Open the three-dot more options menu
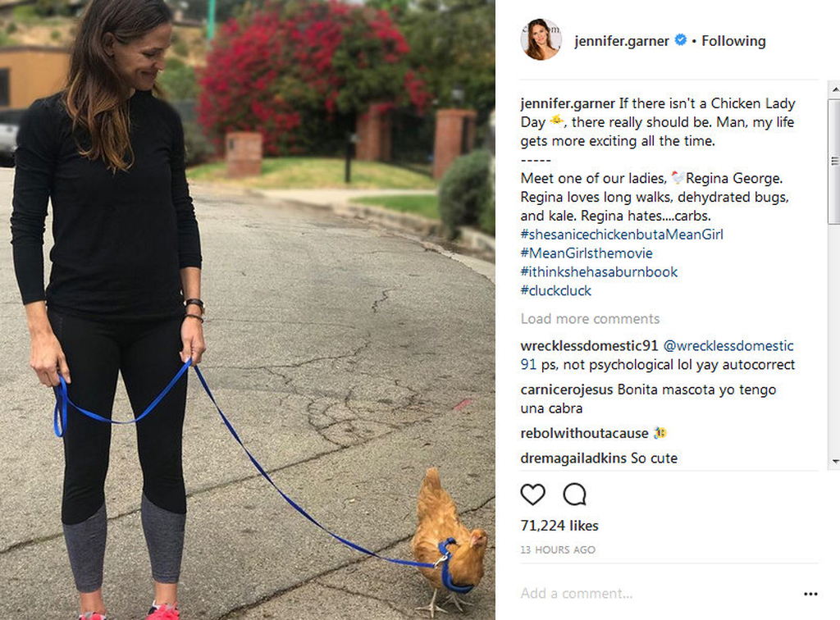 [810, 593]
